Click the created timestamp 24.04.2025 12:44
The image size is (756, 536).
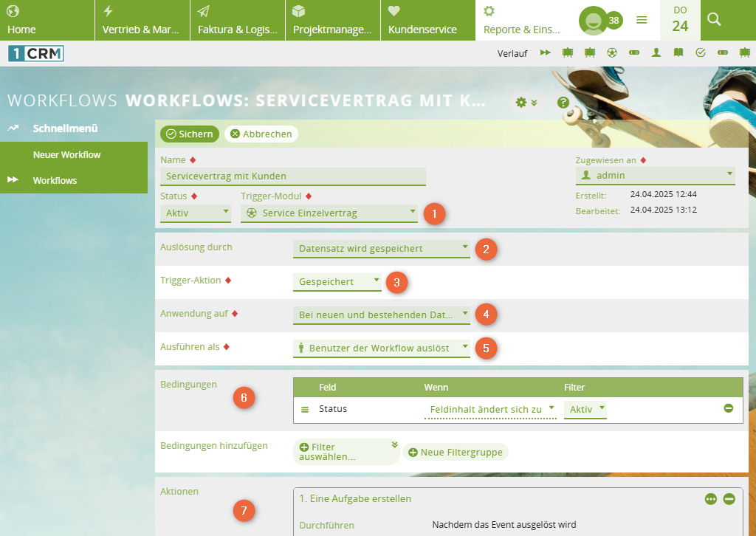pos(664,194)
